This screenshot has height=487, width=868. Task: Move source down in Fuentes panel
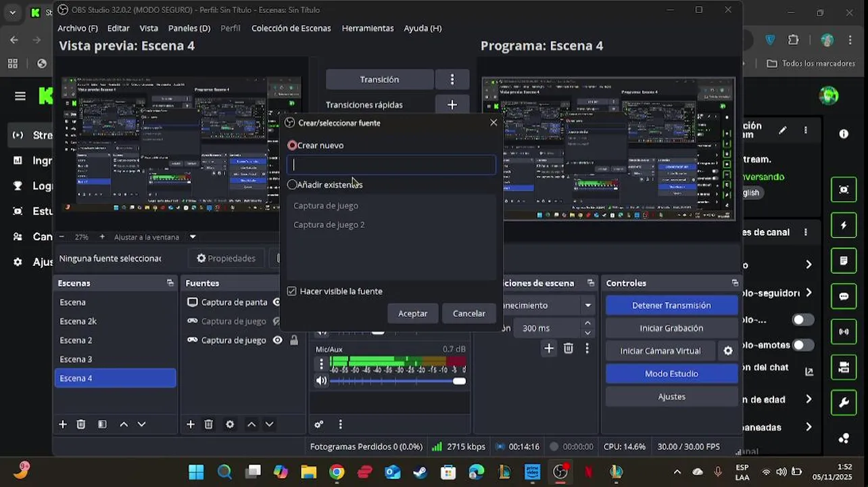coord(269,424)
